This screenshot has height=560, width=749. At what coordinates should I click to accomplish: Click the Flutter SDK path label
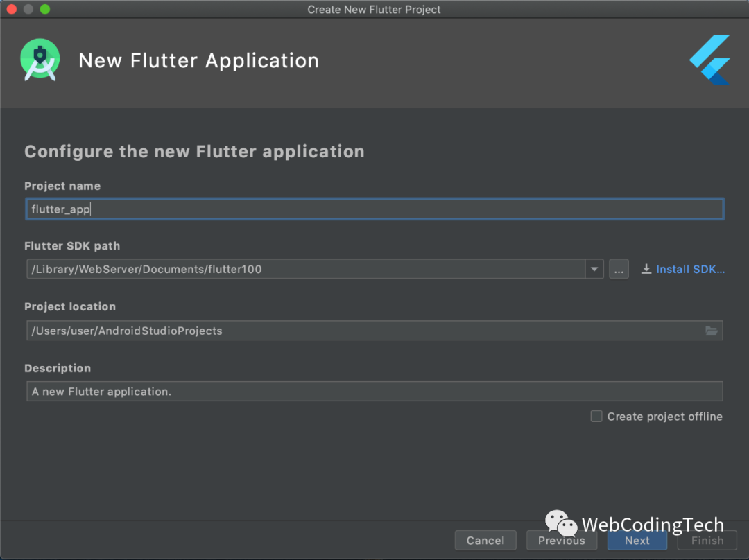click(x=72, y=246)
